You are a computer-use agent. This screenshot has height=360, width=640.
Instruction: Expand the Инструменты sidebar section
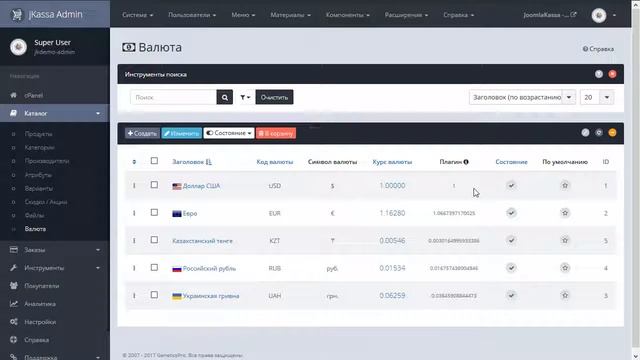tap(55, 268)
